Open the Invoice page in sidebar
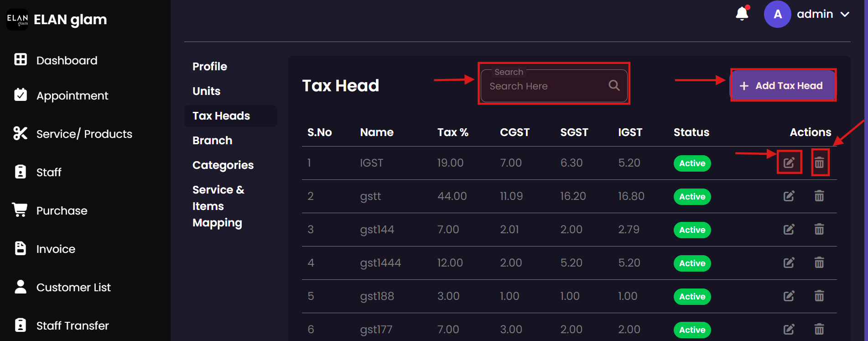868x341 pixels. tap(56, 249)
